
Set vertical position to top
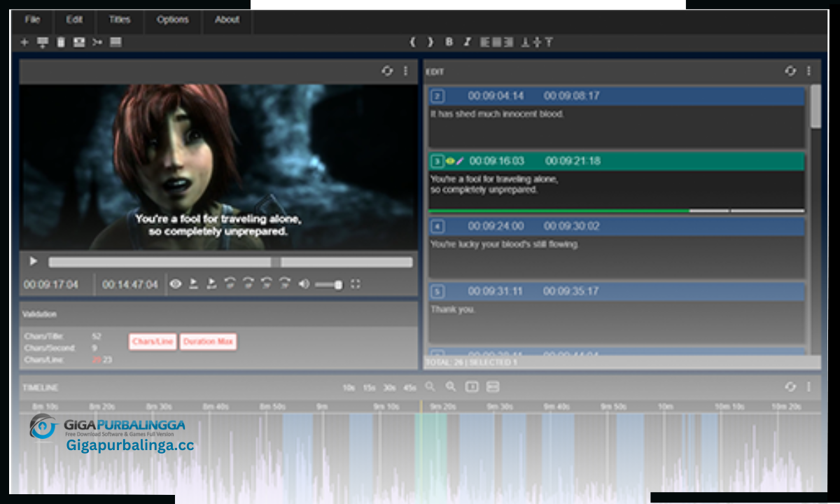(549, 43)
